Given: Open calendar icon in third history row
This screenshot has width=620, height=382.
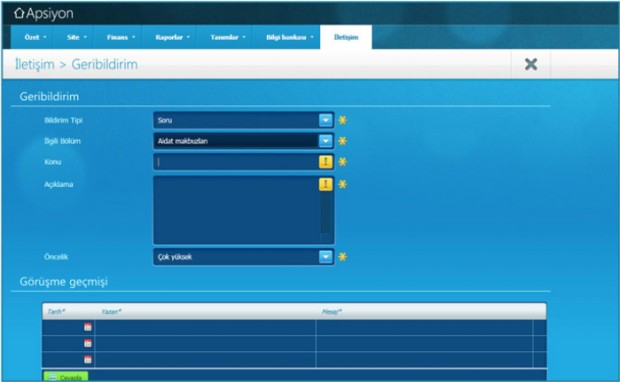Looking at the screenshot, I should click(88, 359).
